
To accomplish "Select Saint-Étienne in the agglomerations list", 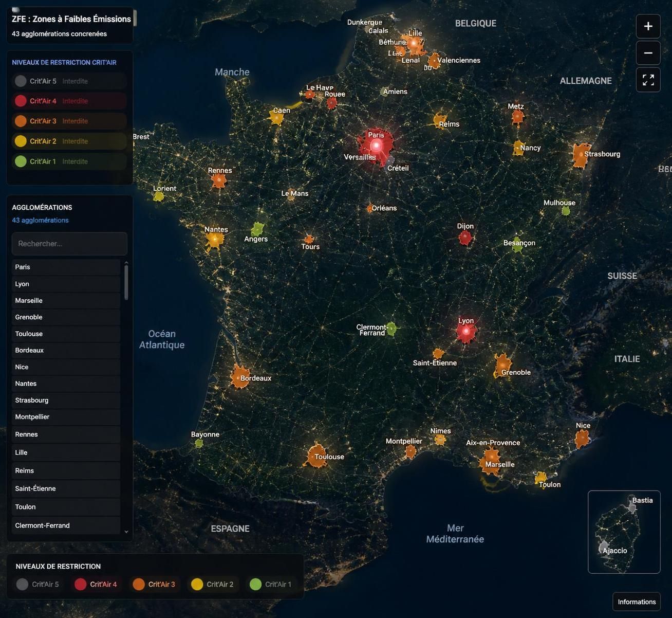I will (66, 488).
